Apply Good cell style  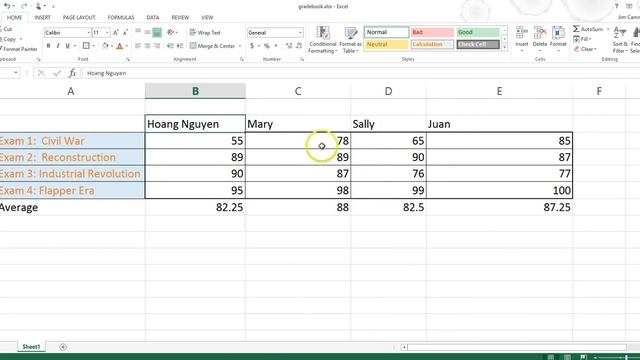(x=478, y=32)
